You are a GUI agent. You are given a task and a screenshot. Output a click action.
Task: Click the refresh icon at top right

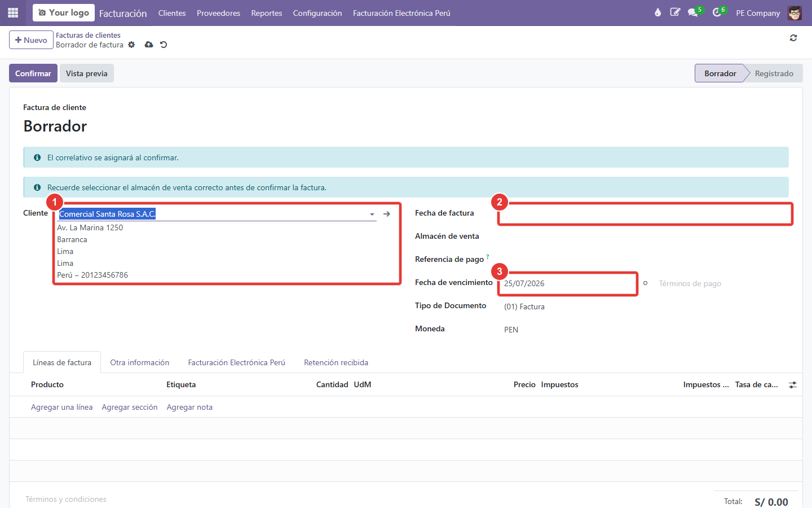[x=793, y=38]
